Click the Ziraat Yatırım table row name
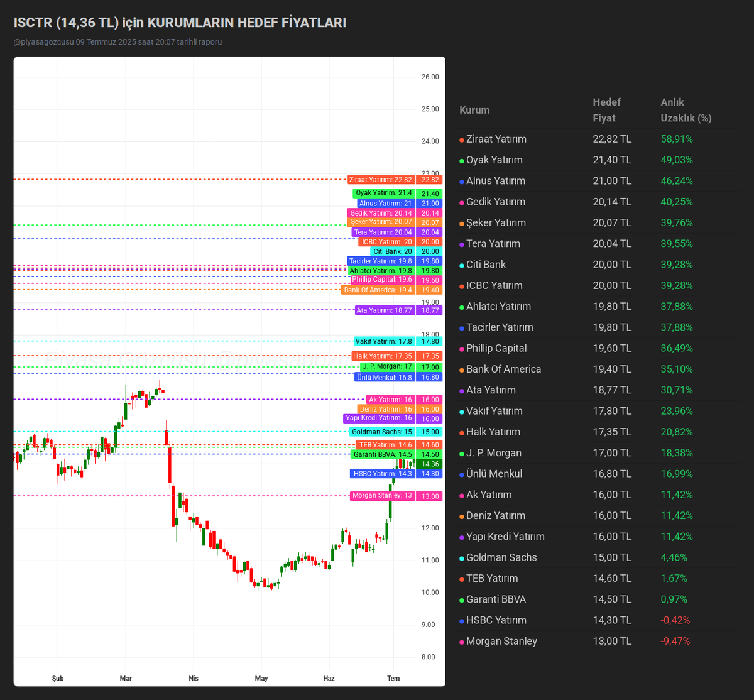The width and height of the screenshot is (754, 700). pyautogui.click(x=496, y=139)
